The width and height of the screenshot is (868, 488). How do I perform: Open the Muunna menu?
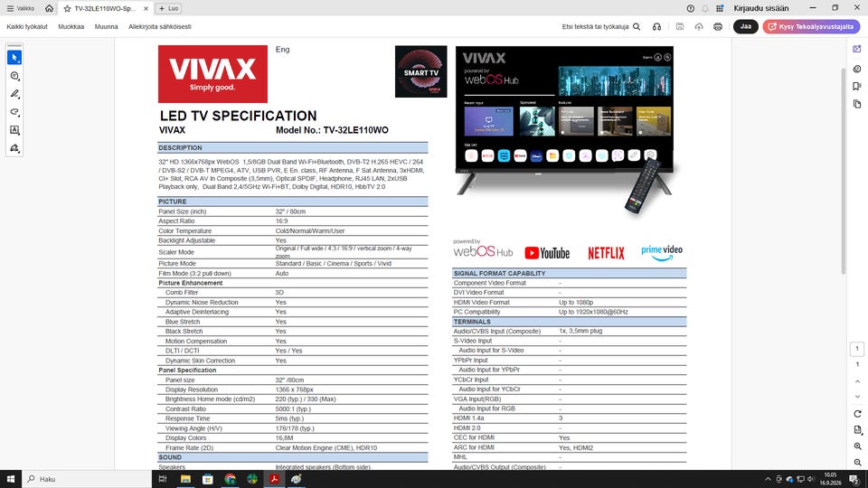[107, 26]
